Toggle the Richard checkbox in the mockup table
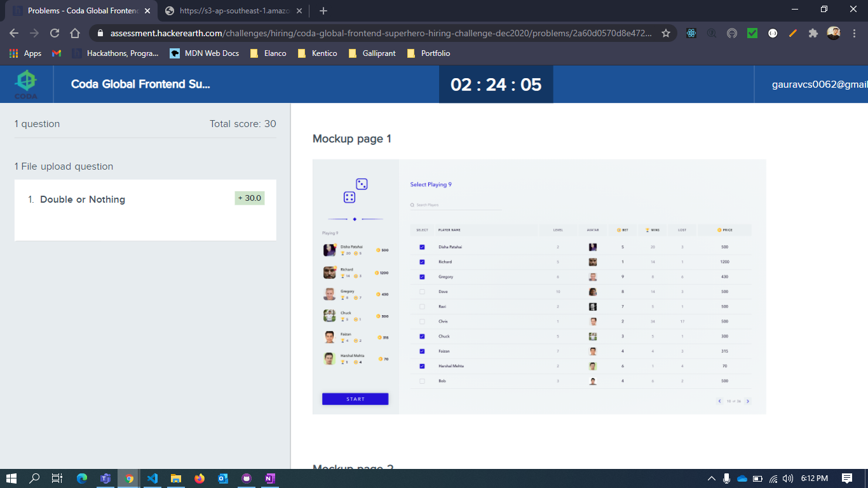 pos(422,262)
